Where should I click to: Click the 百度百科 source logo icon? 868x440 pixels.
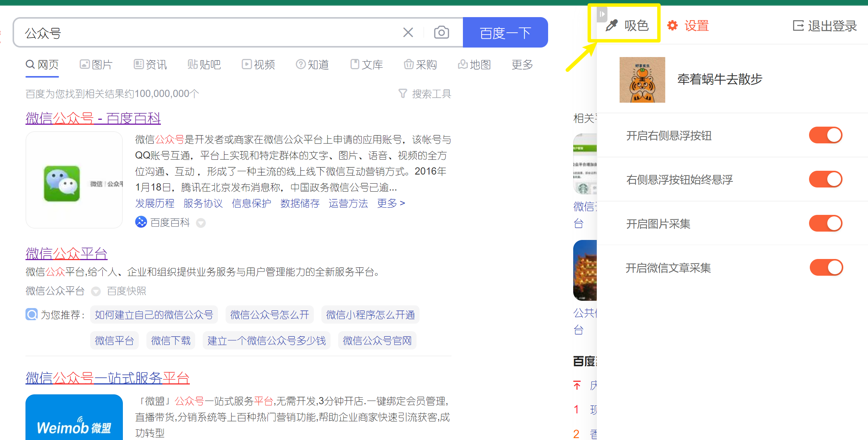click(x=141, y=222)
